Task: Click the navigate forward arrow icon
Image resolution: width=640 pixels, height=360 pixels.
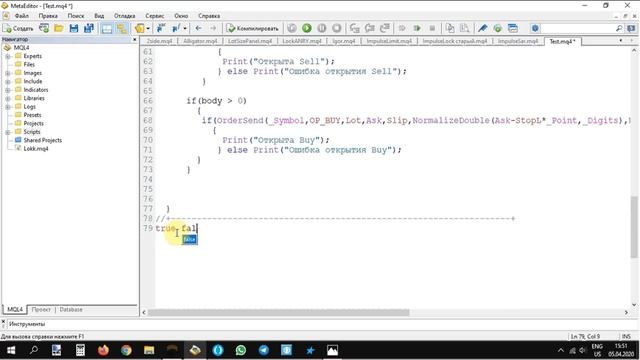Action: [213, 28]
